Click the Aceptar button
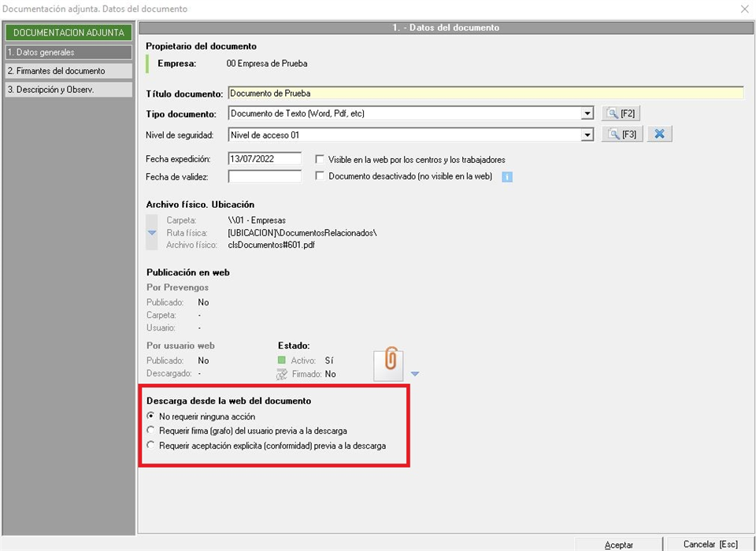Image resolution: width=756 pixels, height=551 pixels. pyautogui.click(x=619, y=545)
